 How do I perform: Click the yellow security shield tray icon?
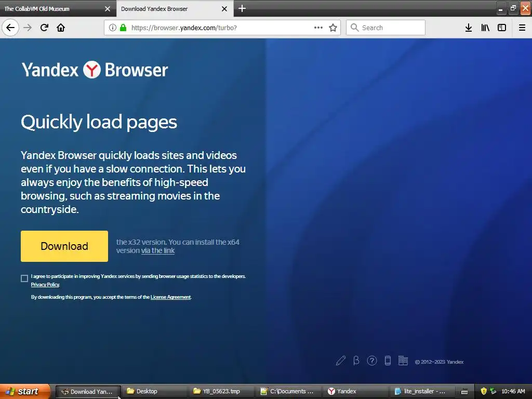(x=484, y=391)
